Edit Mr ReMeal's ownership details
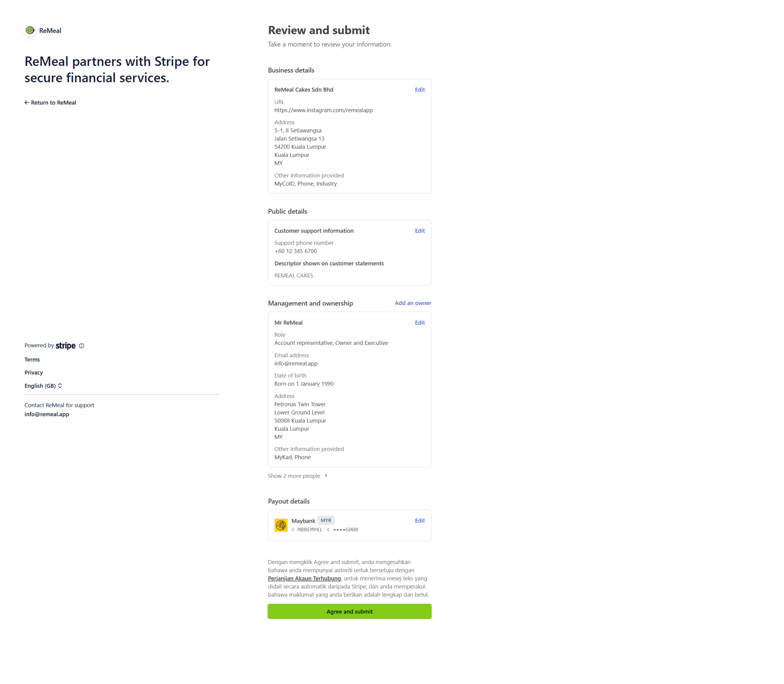Screen dimensions: 784x684 click(419, 323)
